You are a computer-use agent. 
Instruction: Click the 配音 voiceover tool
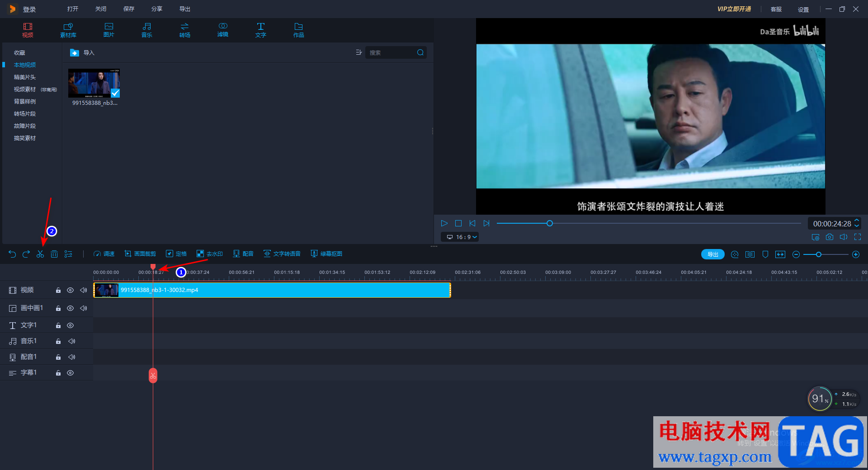[x=243, y=254]
